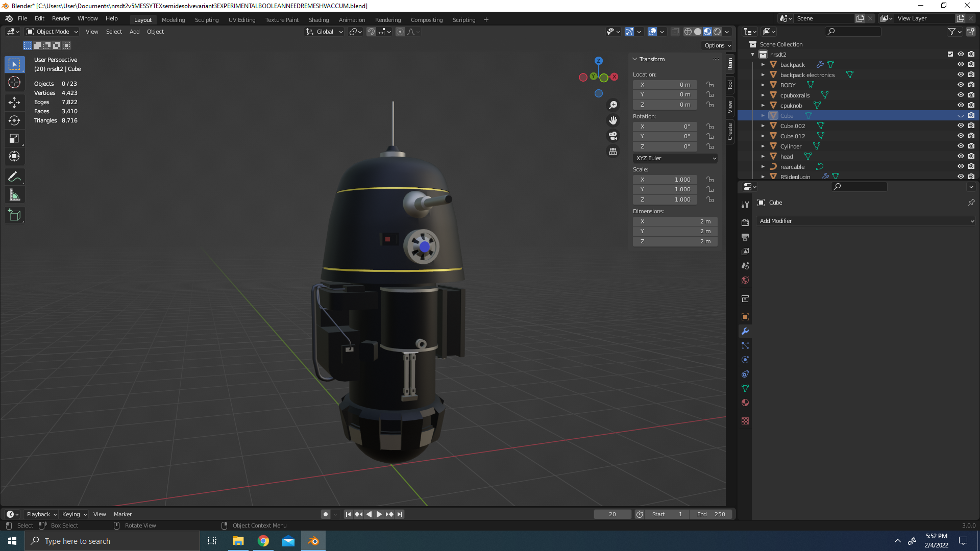Open the Object properties tab
Image resolution: width=980 pixels, height=551 pixels.
[745, 317]
